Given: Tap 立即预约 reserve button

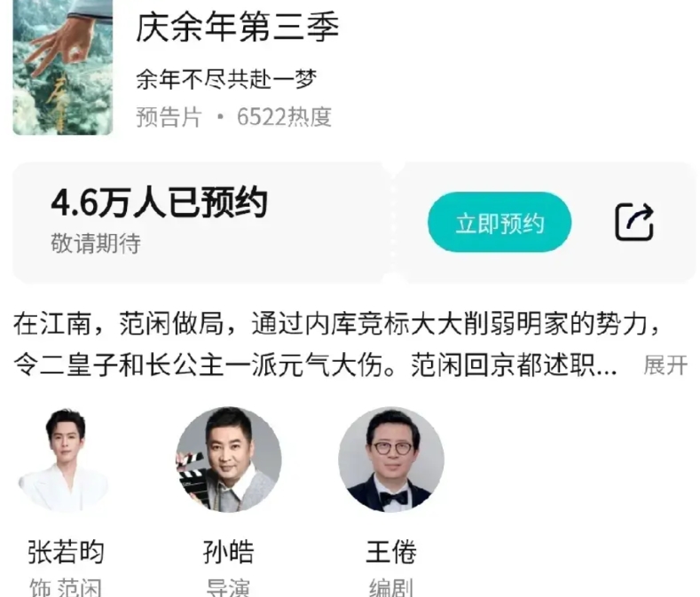Looking at the screenshot, I should (499, 223).
